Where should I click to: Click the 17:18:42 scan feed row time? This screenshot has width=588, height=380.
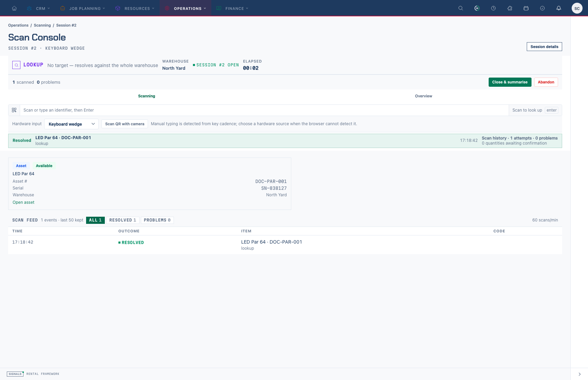pyautogui.click(x=23, y=242)
